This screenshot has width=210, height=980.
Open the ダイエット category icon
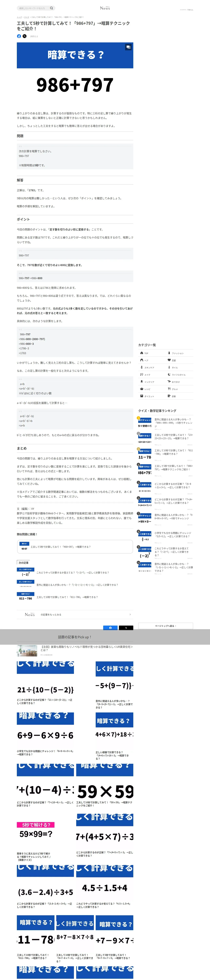click(142, 396)
